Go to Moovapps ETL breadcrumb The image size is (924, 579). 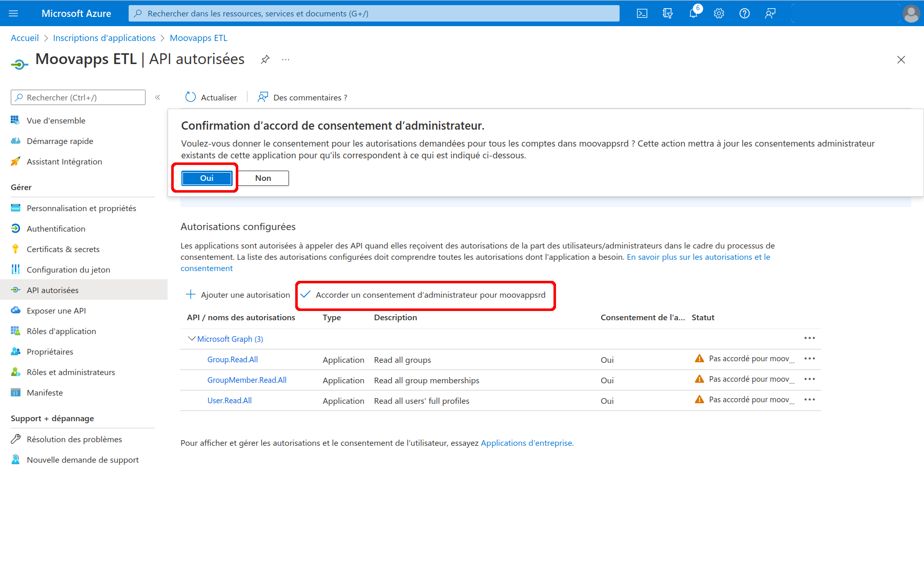[198, 38]
